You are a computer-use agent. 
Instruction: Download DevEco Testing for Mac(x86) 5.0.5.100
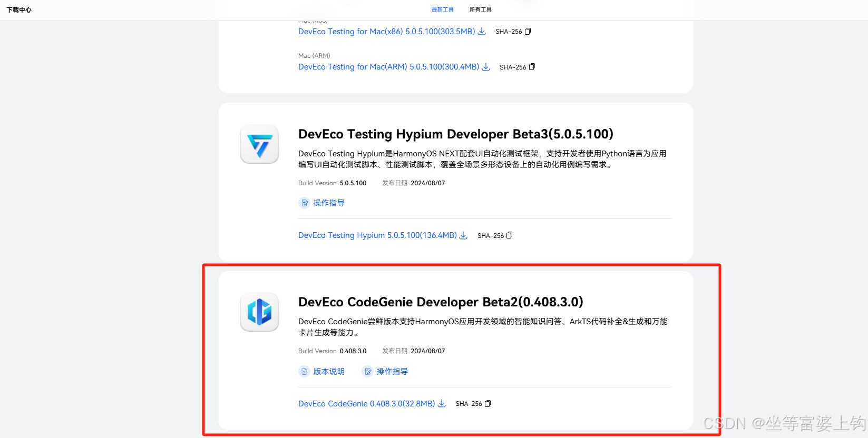387,32
